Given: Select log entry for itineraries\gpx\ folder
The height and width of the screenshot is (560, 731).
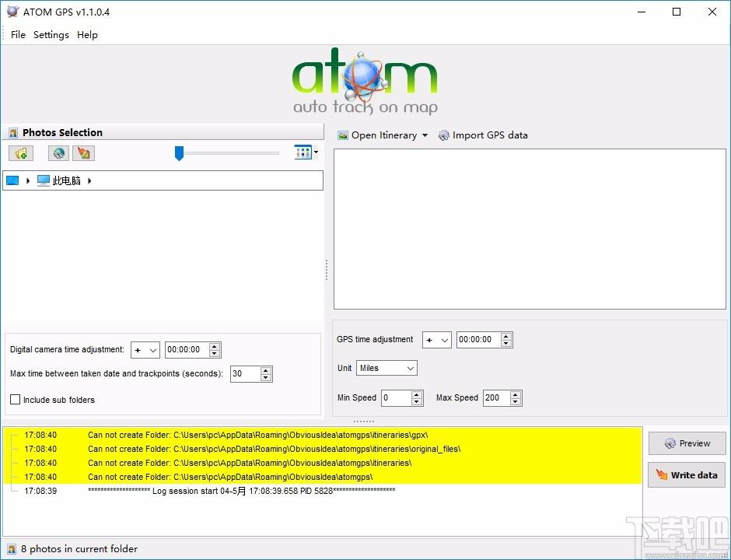Looking at the screenshot, I should pyautogui.click(x=323, y=435).
